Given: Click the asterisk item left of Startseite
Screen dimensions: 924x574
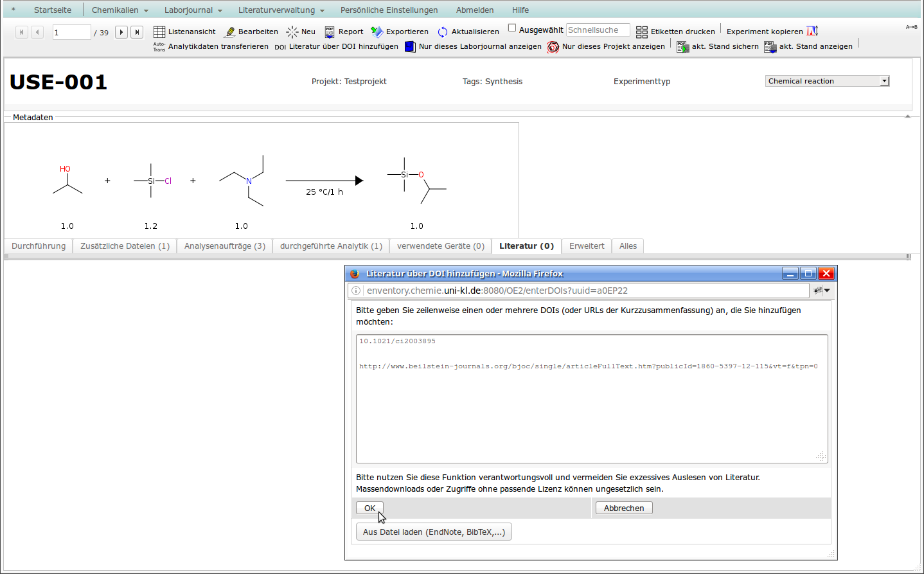Looking at the screenshot, I should point(13,10).
